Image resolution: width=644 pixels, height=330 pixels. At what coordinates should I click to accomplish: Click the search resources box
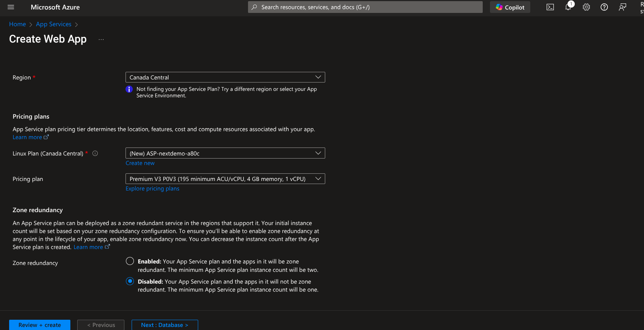(x=365, y=7)
